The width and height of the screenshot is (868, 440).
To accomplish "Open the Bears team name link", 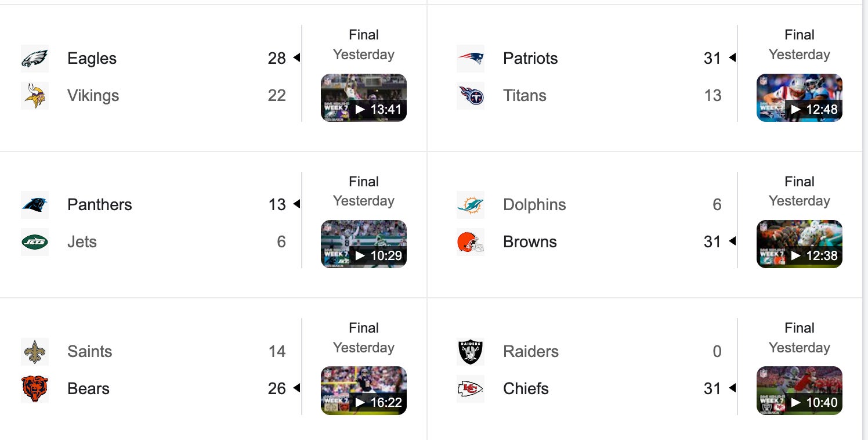I will (88, 389).
